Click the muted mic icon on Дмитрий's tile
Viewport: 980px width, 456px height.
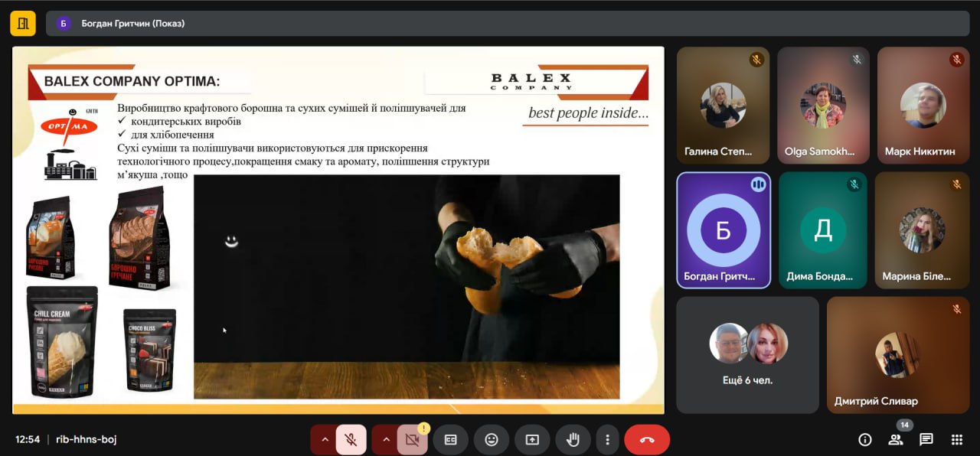(957, 309)
